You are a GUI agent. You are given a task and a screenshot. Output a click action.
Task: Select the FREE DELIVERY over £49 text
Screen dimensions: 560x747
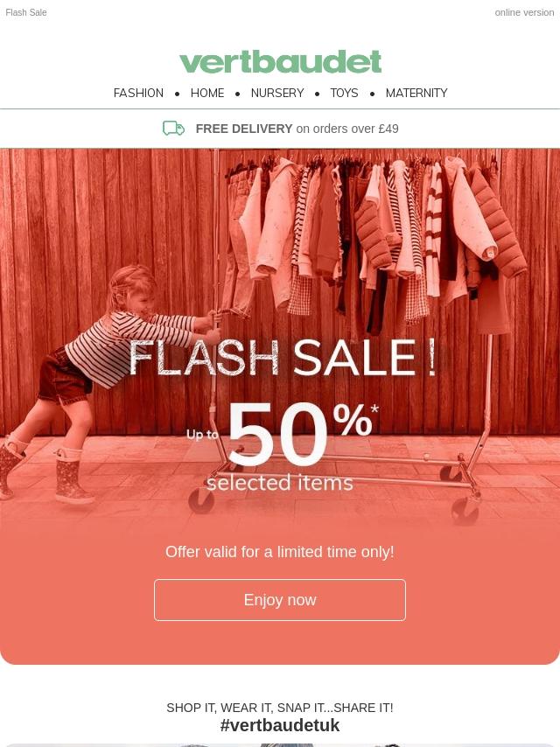297,129
